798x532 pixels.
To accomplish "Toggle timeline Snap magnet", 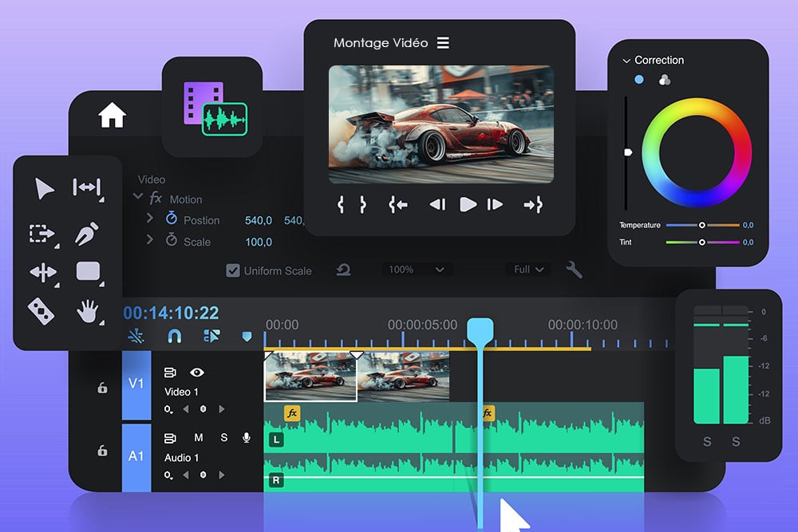I will point(175,336).
